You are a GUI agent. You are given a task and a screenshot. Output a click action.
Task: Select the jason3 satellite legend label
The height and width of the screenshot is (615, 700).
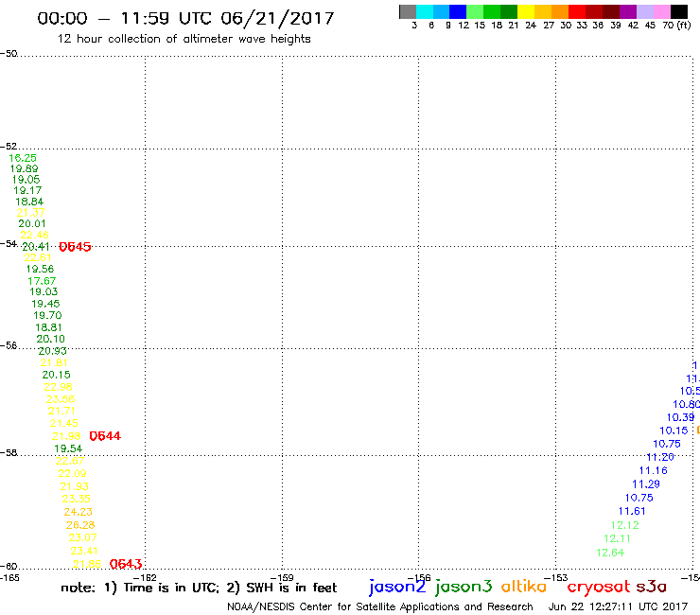click(464, 588)
